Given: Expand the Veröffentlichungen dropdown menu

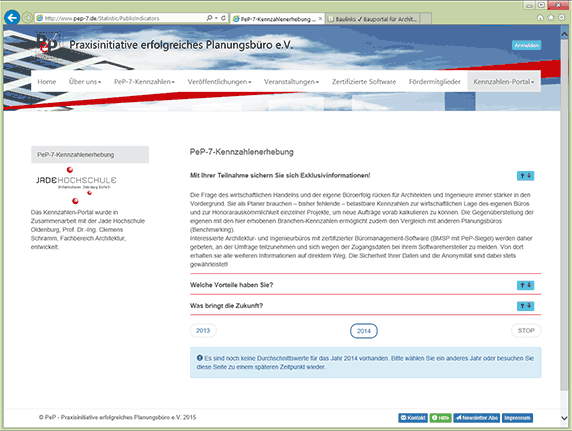Looking at the screenshot, I should pyautogui.click(x=219, y=82).
